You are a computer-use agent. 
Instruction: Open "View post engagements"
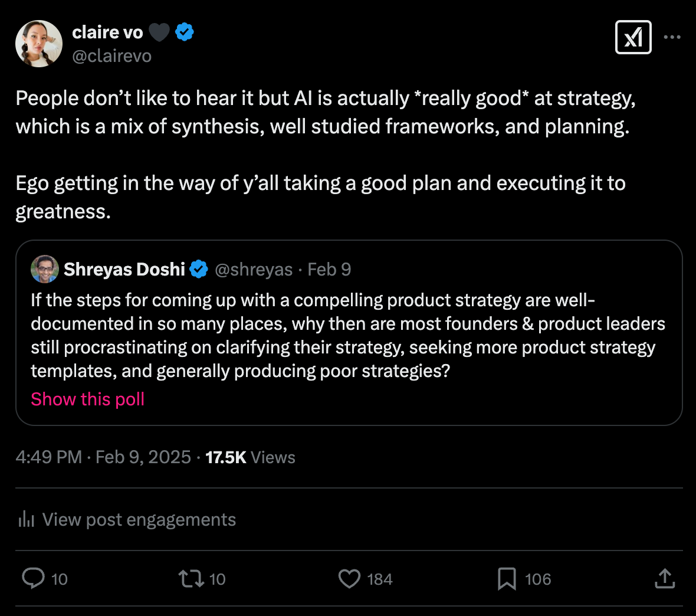click(x=139, y=519)
